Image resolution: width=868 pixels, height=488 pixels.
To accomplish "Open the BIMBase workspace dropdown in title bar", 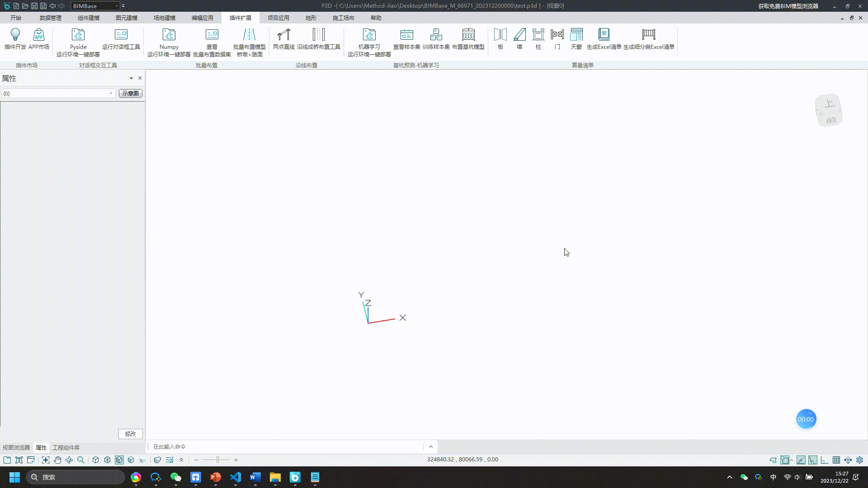I will click(117, 6).
